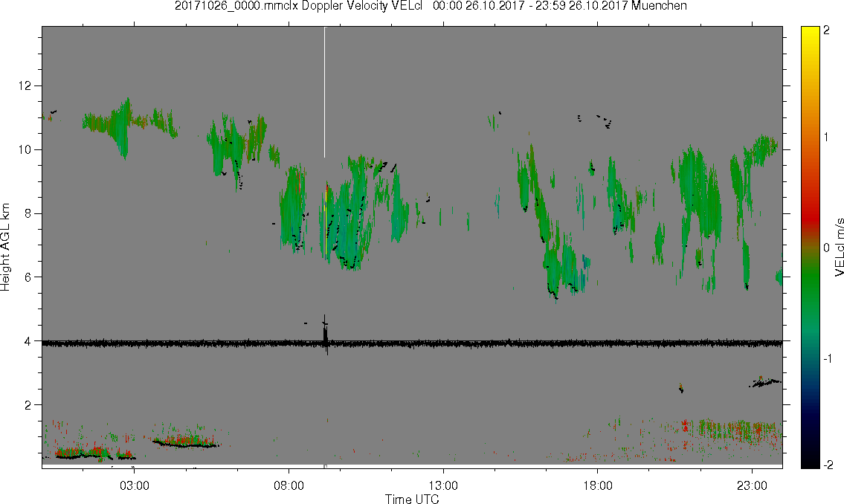This screenshot has height=504, width=844.
Task: Click the '23:00' time tick label
Action: point(752,485)
